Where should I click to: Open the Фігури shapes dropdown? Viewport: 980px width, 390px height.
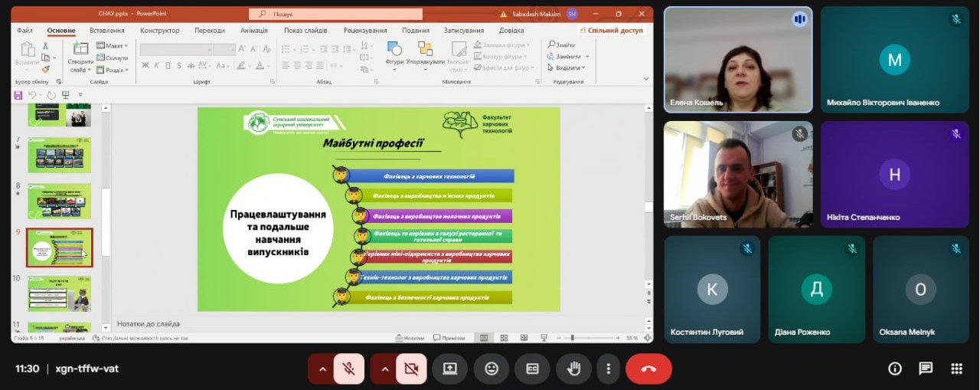pos(394,55)
